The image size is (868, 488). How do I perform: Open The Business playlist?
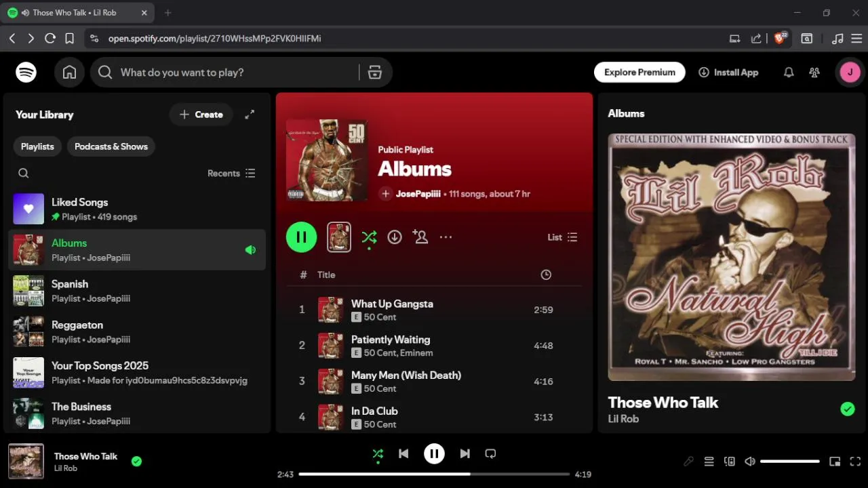pyautogui.click(x=136, y=413)
